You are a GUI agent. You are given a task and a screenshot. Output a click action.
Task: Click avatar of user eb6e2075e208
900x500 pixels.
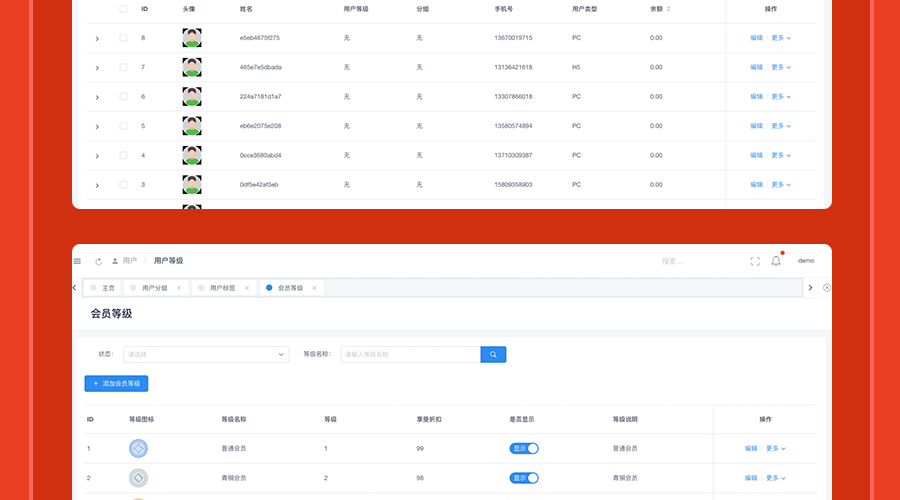point(192,126)
